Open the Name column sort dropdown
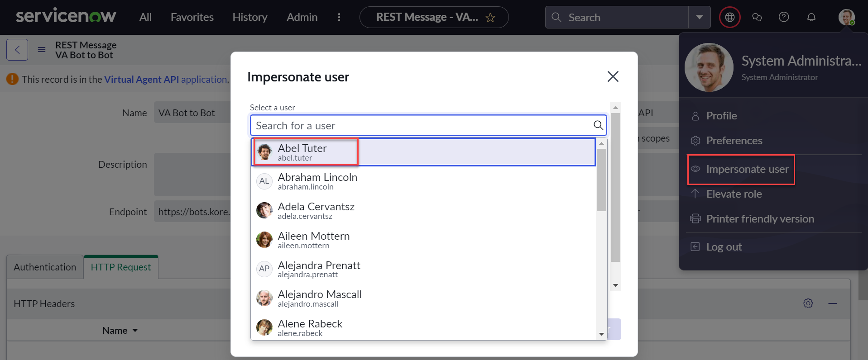 tap(135, 331)
